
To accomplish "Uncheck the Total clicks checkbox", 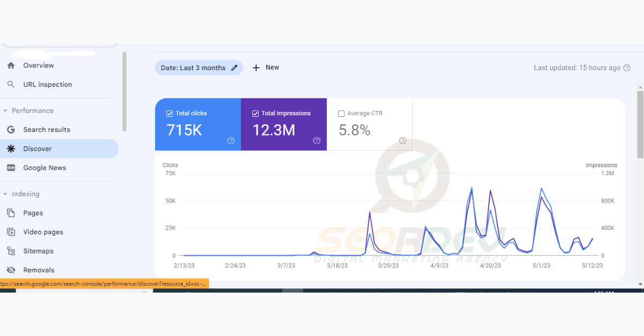I will coord(170,114).
